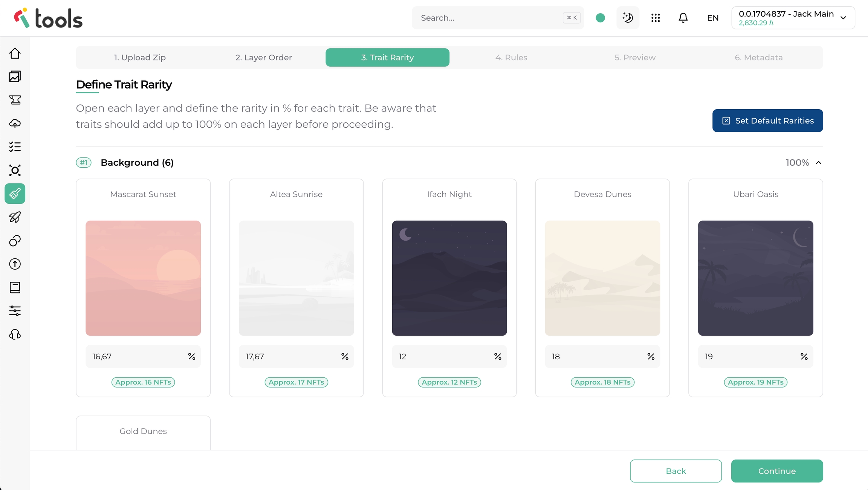Click the headset support icon
This screenshot has height=490, width=868.
[x=15, y=334]
